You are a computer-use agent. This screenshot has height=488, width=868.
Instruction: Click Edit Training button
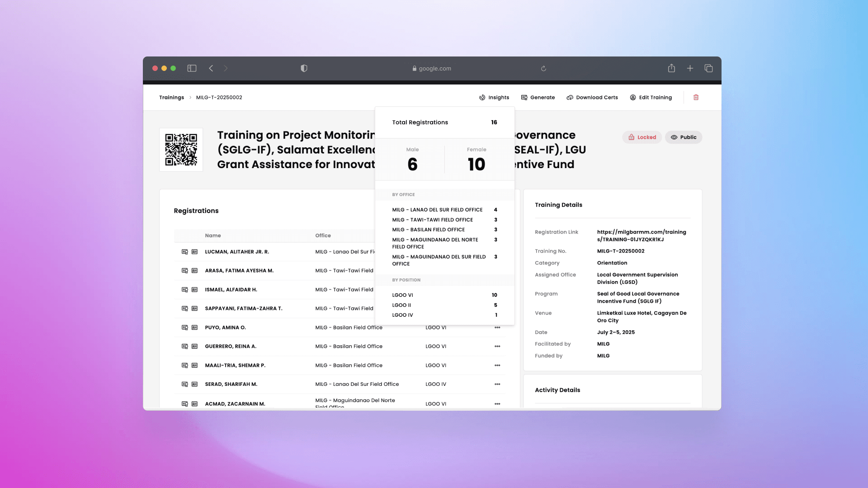pyautogui.click(x=651, y=97)
